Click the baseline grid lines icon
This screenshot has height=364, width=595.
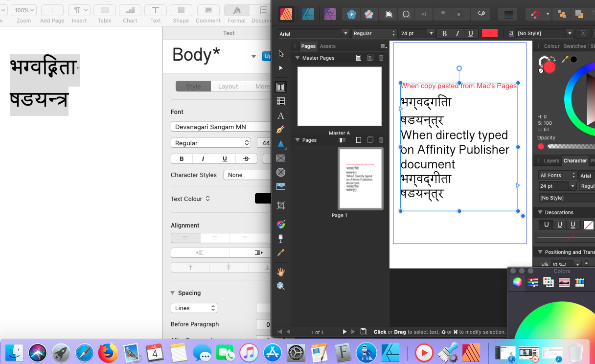[509, 14]
